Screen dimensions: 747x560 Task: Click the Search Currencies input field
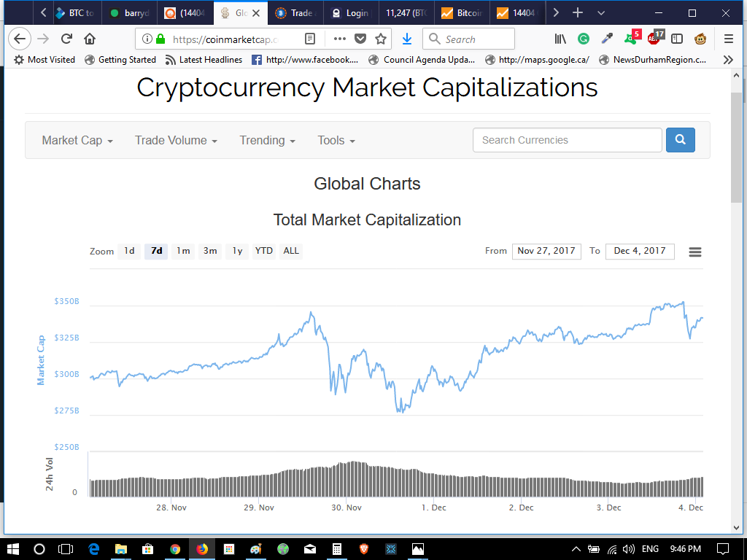tap(567, 140)
